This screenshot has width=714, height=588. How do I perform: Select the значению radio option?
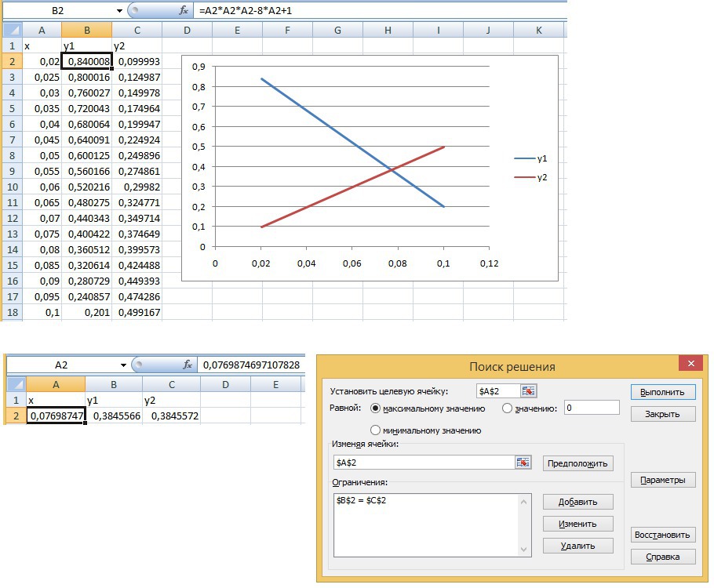507,408
